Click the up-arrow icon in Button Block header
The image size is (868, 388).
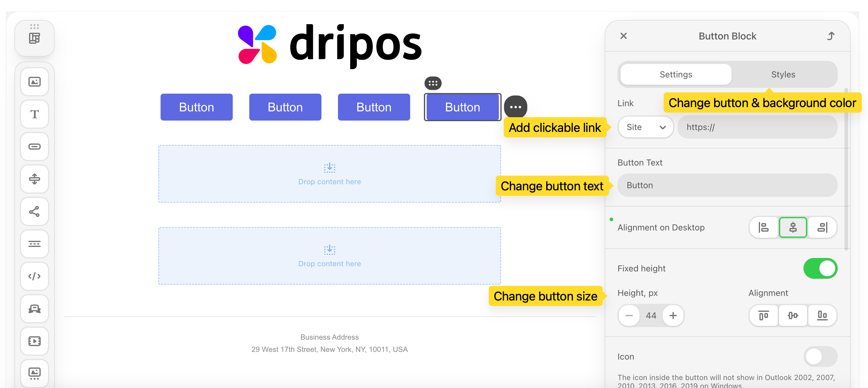[831, 36]
